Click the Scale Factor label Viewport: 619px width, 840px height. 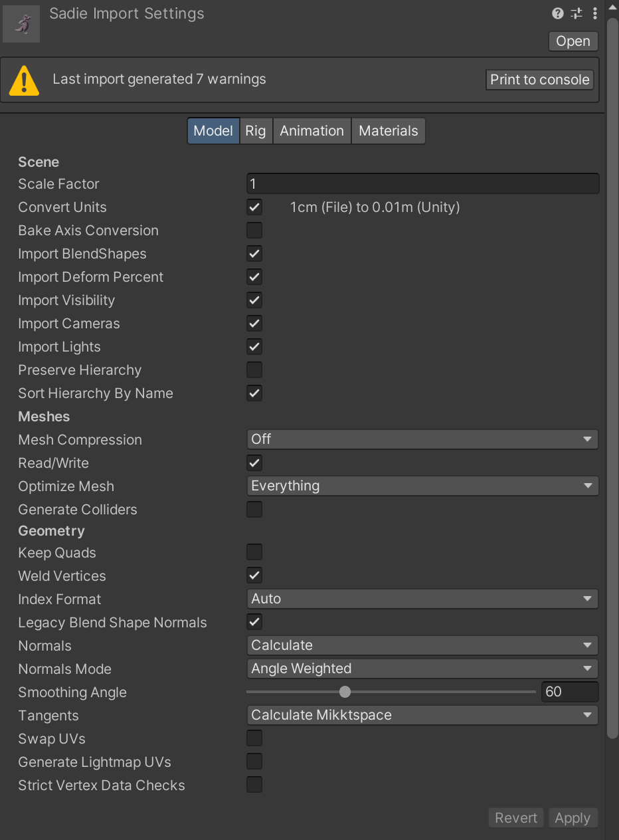58,184
